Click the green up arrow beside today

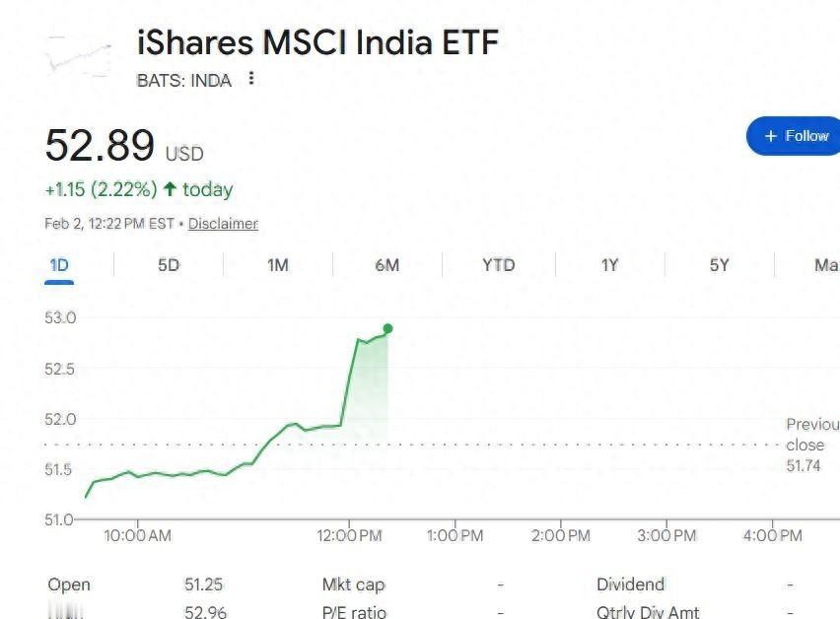click(170, 189)
